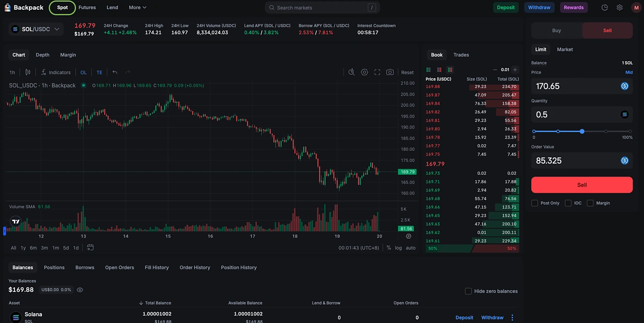Viewport: 644px width, 323px height.
Task: Switch to the Trades tab
Action: (x=461, y=55)
